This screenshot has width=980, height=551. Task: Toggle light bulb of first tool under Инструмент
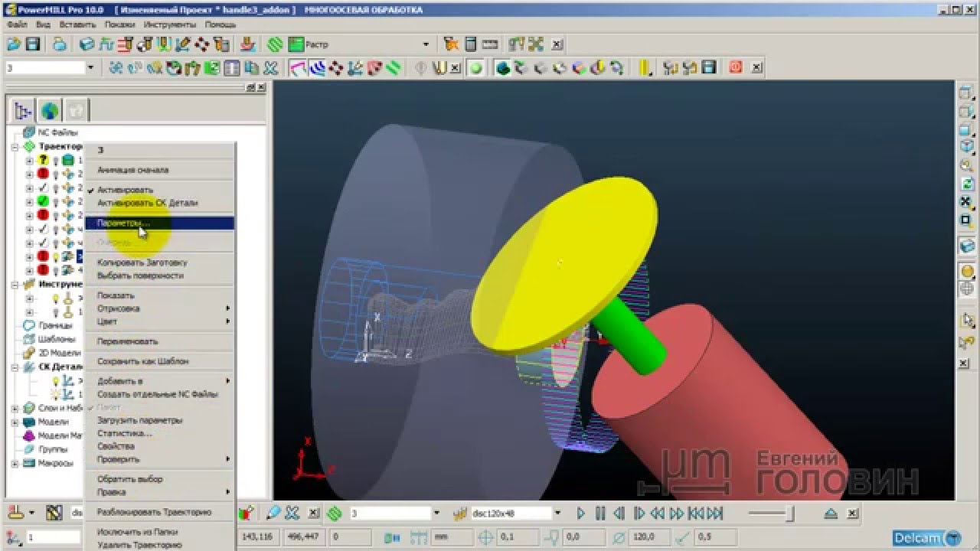(x=56, y=298)
